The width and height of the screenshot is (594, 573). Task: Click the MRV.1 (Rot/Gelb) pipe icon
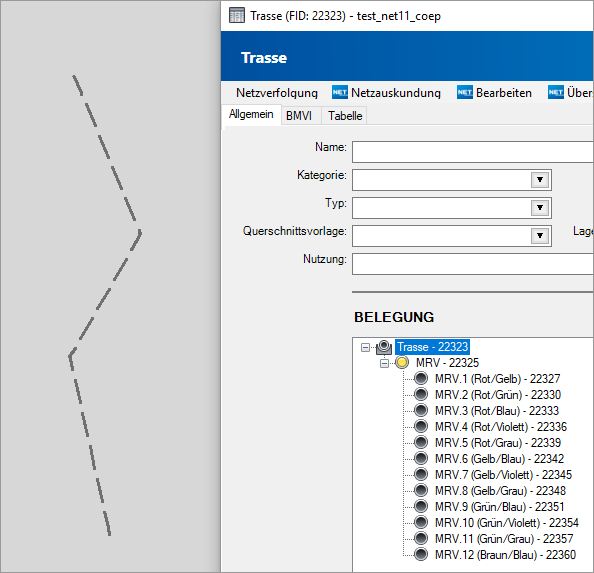coord(420,378)
